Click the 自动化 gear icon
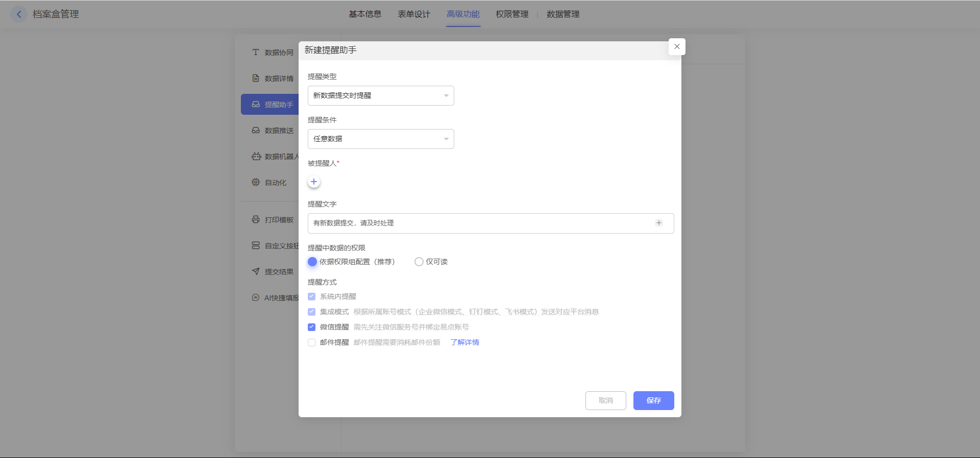 [256, 182]
